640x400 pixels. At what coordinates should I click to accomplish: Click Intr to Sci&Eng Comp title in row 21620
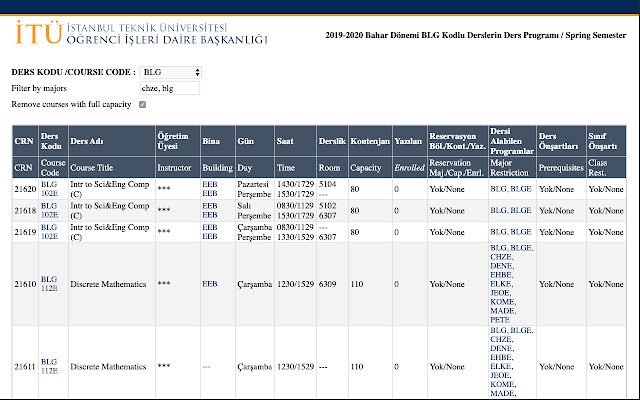coord(110,189)
